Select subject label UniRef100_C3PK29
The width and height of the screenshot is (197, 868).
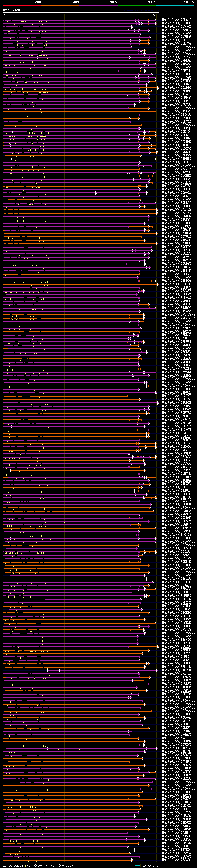(x=177, y=179)
